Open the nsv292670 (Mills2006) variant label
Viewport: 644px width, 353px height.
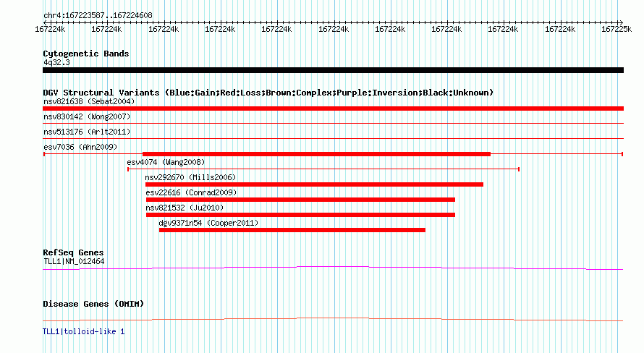tap(190, 177)
